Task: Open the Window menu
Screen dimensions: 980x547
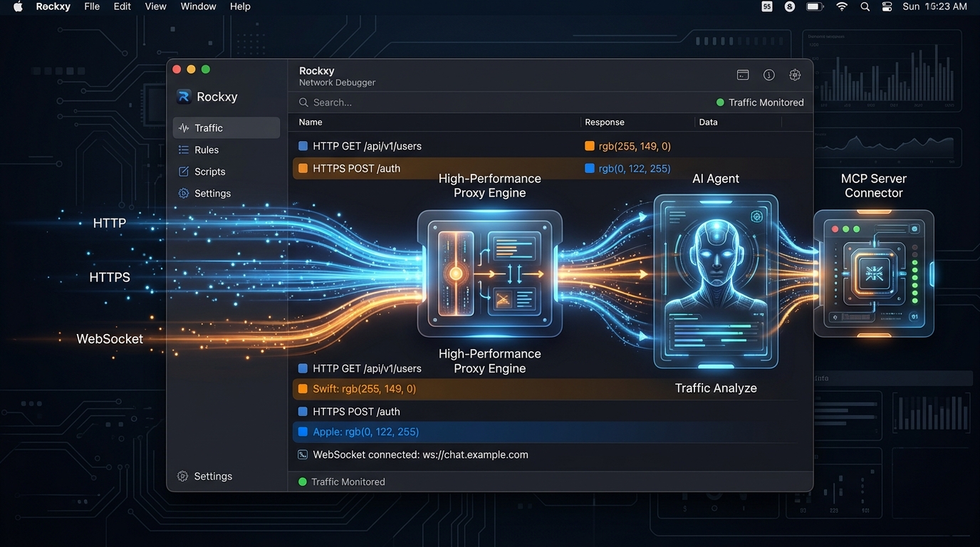Action: [198, 6]
